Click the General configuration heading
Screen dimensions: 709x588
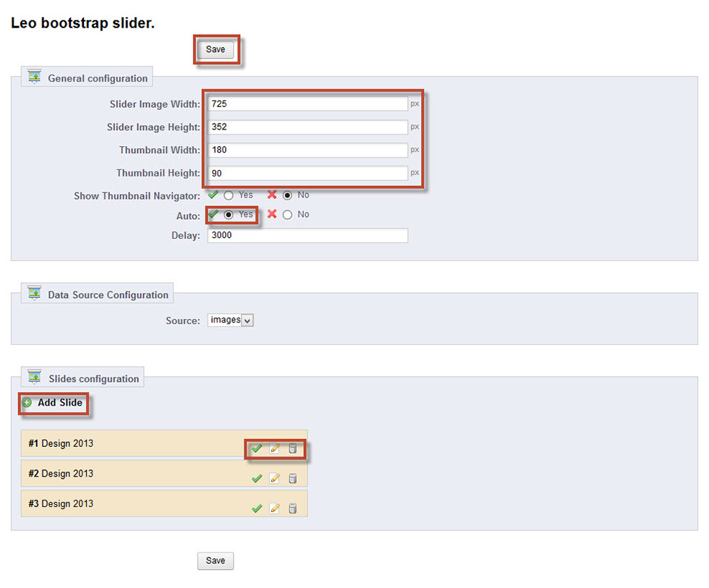[x=98, y=78]
